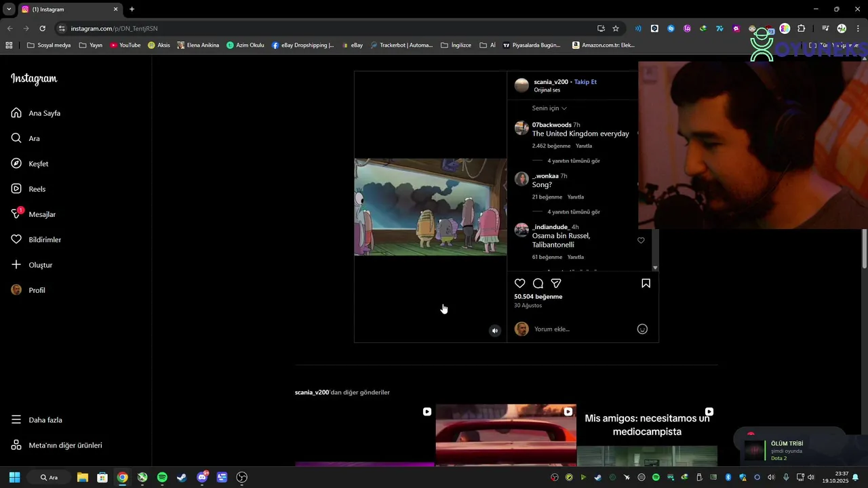This screenshot has width=868, height=488.
Task: Go to Keşfet explore page
Action: (x=30, y=163)
